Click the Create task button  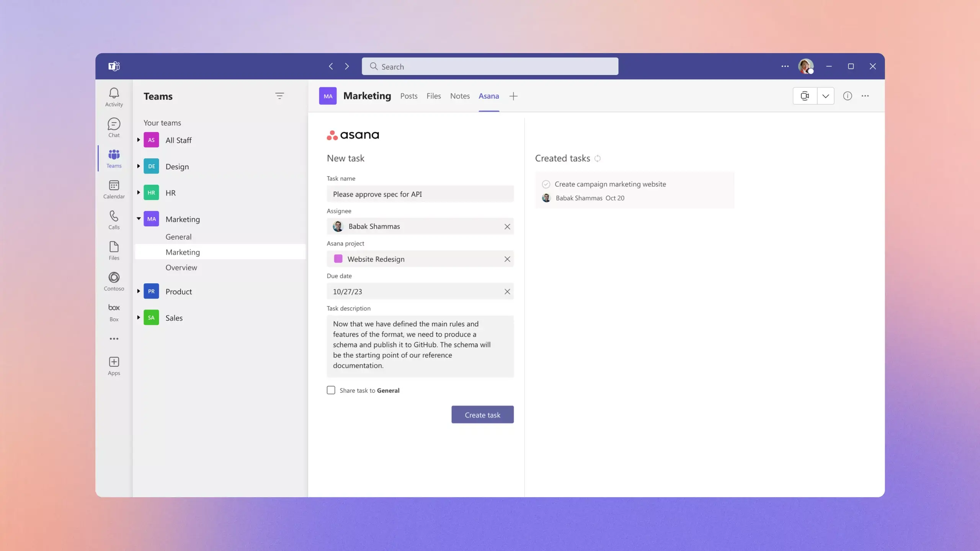point(483,414)
